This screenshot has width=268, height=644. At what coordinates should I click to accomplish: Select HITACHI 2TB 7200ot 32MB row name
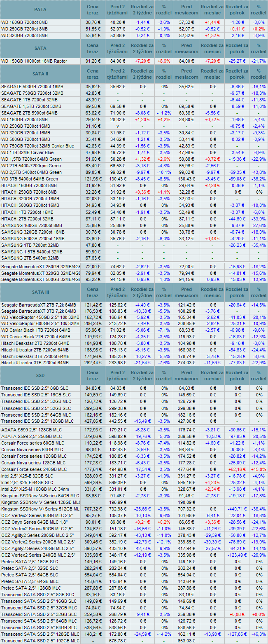(x=27, y=218)
